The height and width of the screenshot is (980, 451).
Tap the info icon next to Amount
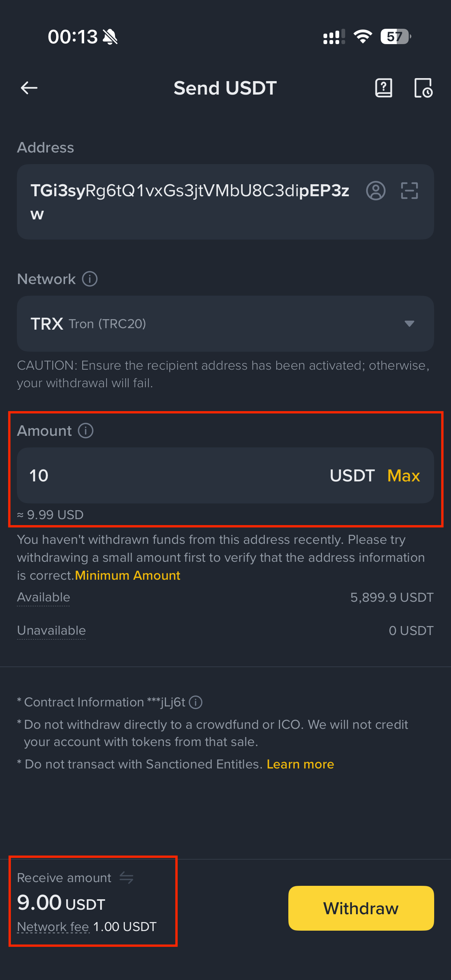(x=86, y=431)
